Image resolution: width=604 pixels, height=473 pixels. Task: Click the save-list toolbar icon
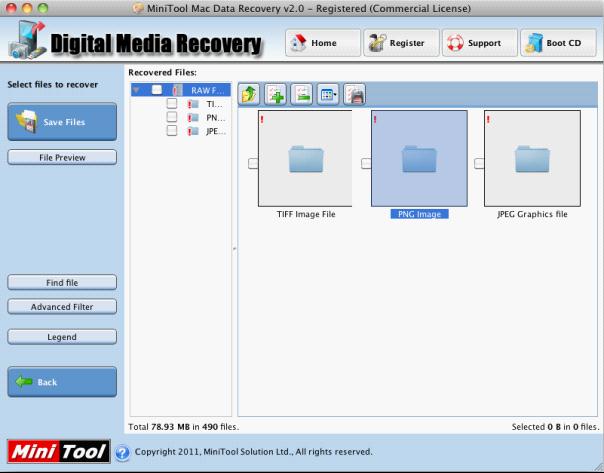[x=354, y=94]
